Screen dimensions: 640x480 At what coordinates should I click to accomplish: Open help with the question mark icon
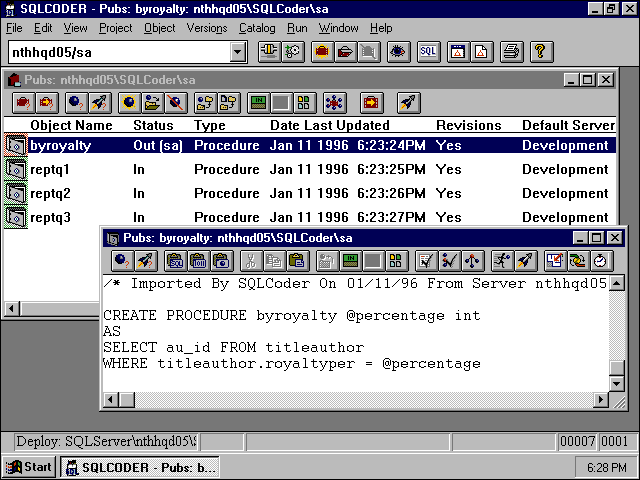click(541, 51)
